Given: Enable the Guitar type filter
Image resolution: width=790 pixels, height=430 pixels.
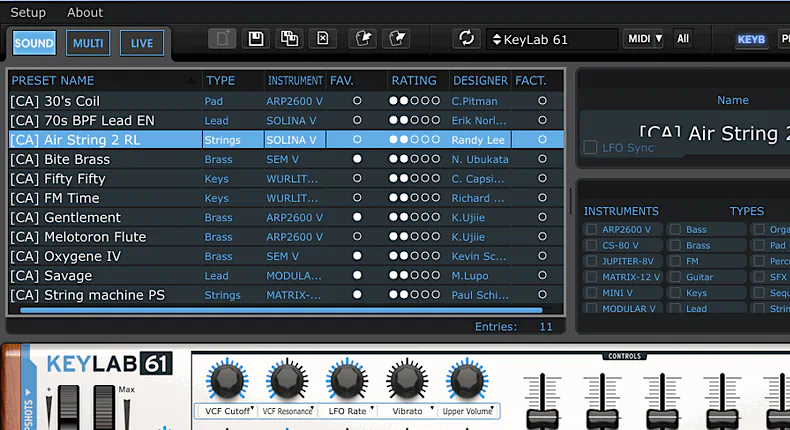Looking at the screenshot, I should (x=675, y=277).
